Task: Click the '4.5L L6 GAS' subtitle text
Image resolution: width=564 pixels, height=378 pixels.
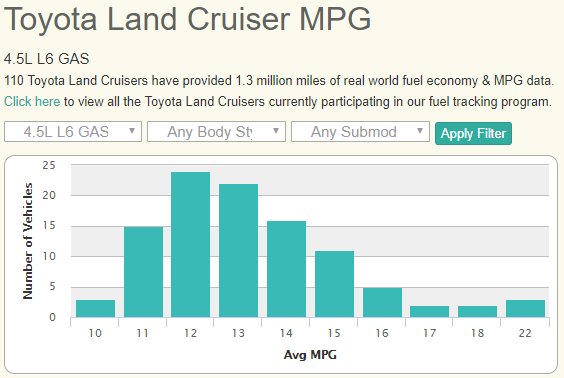Action: [x=46, y=59]
